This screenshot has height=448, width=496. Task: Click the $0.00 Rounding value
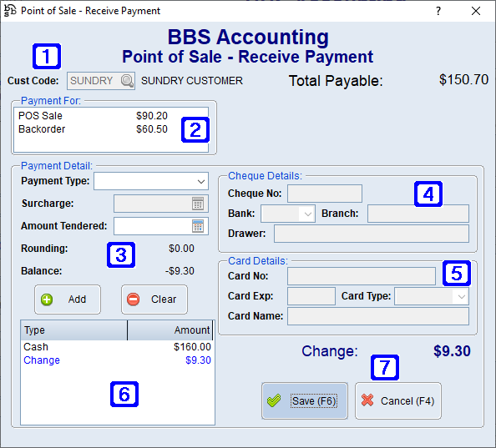(x=181, y=249)
